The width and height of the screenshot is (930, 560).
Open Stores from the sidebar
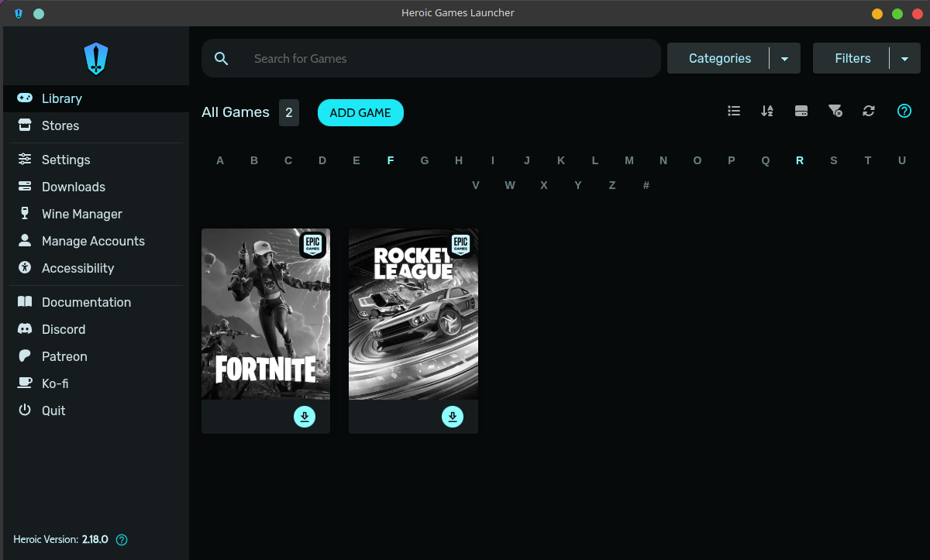(x=96, y=125)
